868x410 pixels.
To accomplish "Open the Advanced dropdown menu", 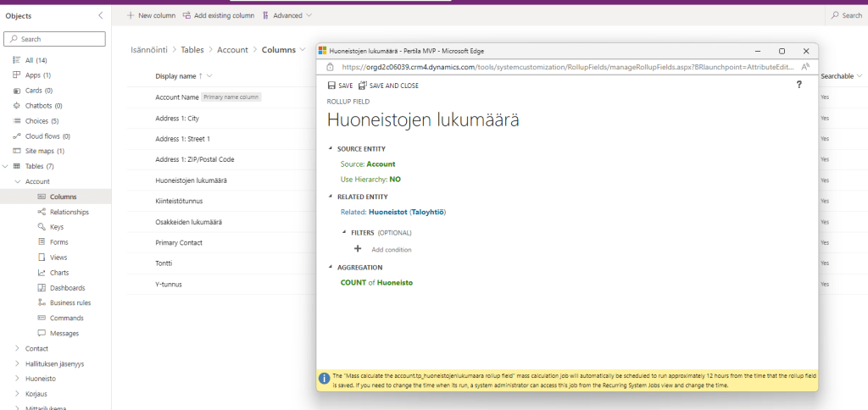I will click(287, 15).
